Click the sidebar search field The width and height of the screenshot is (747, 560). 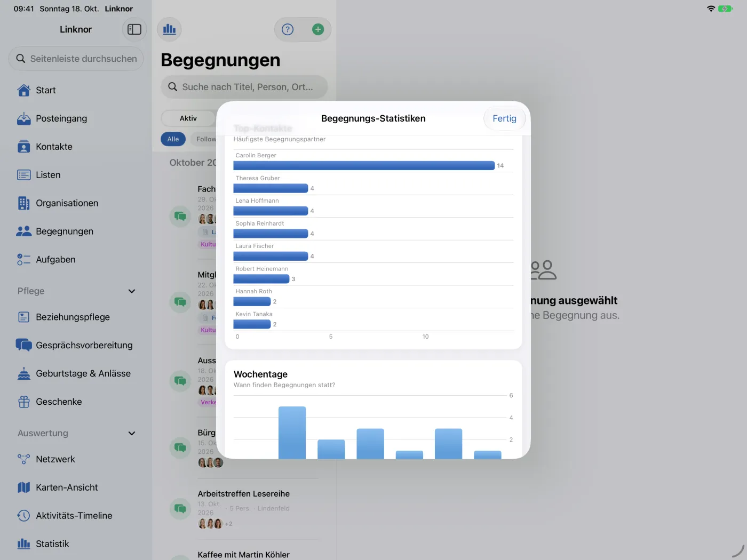coord(76,59)
